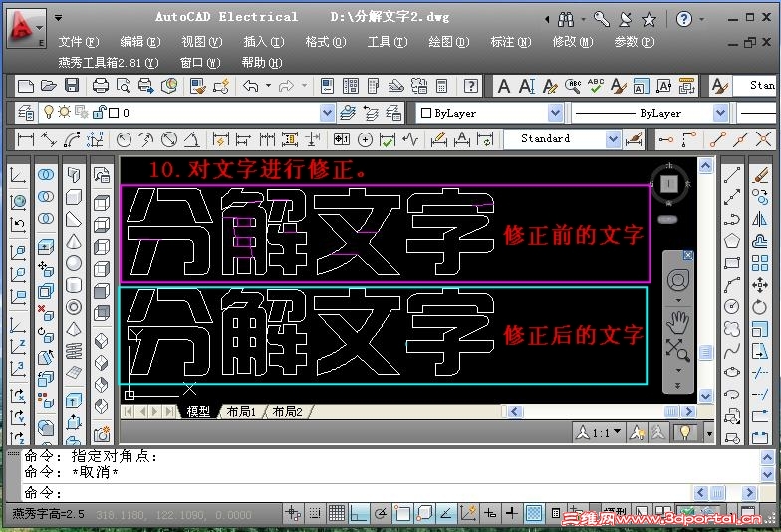This screenshot has height=532, width=781.
Task: Select the Polygon draw tool
Action: [x=731, y=241]
